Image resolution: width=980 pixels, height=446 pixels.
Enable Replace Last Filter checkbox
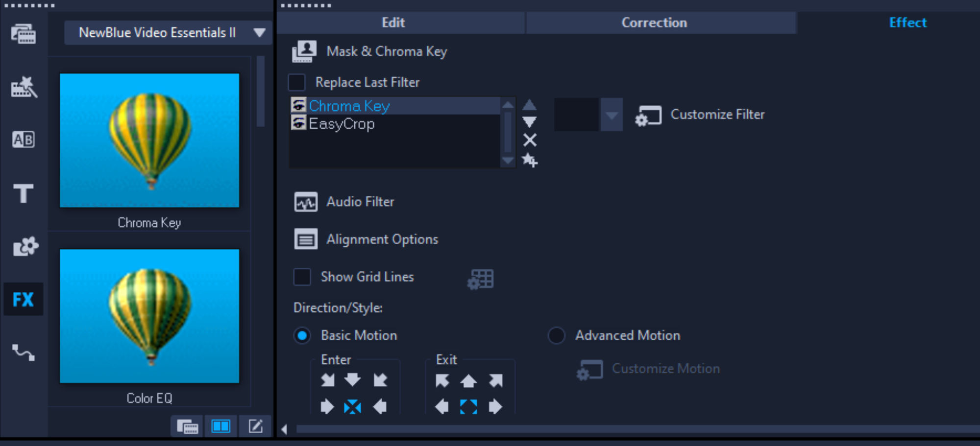pyautogui.click(x=297, y=82)
